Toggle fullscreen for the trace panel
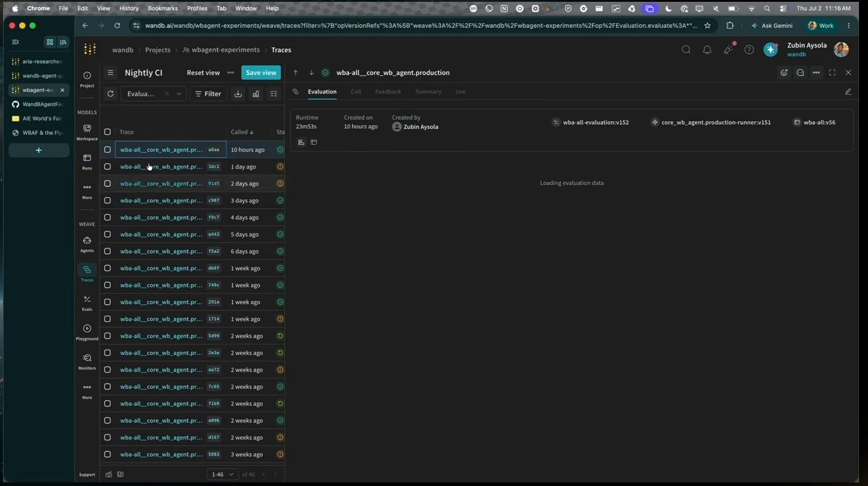This screenshot has height=486, width=868. click(x=832, y=73)
